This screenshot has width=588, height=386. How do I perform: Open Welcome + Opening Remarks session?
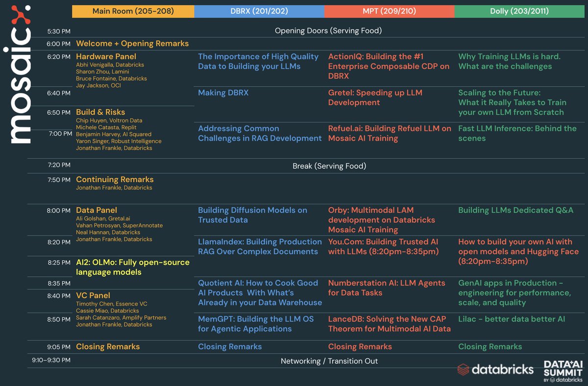132,44
